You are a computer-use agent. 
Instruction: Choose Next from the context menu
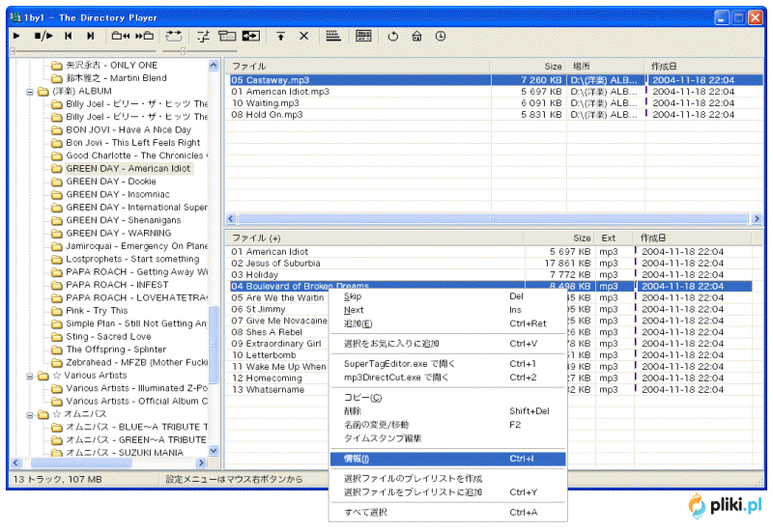[x=447, y=310]
